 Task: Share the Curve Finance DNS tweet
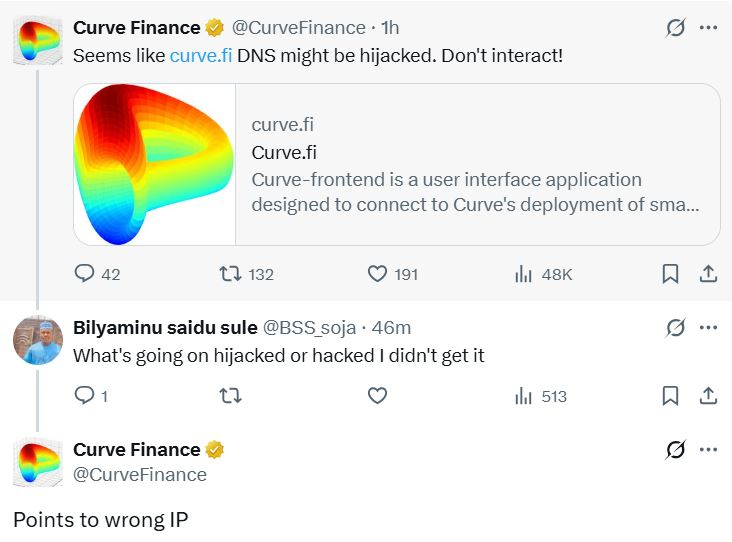coord(707,273)
